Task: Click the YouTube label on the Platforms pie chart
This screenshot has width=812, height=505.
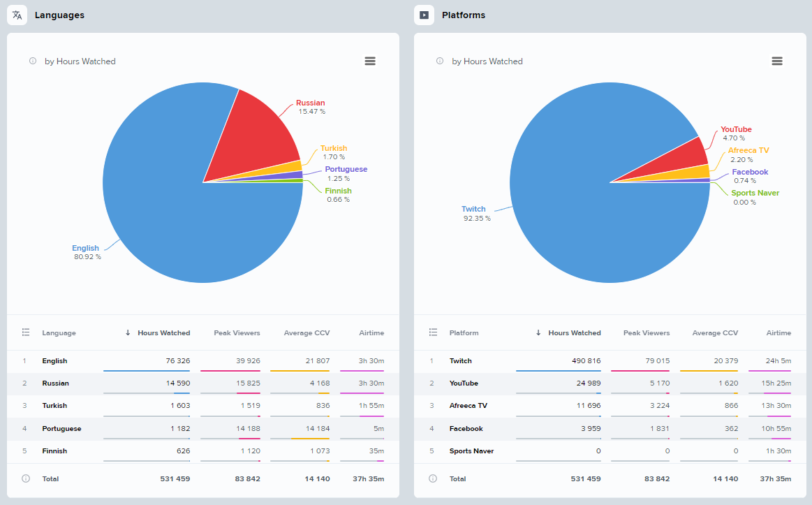Action: point(736,129)
